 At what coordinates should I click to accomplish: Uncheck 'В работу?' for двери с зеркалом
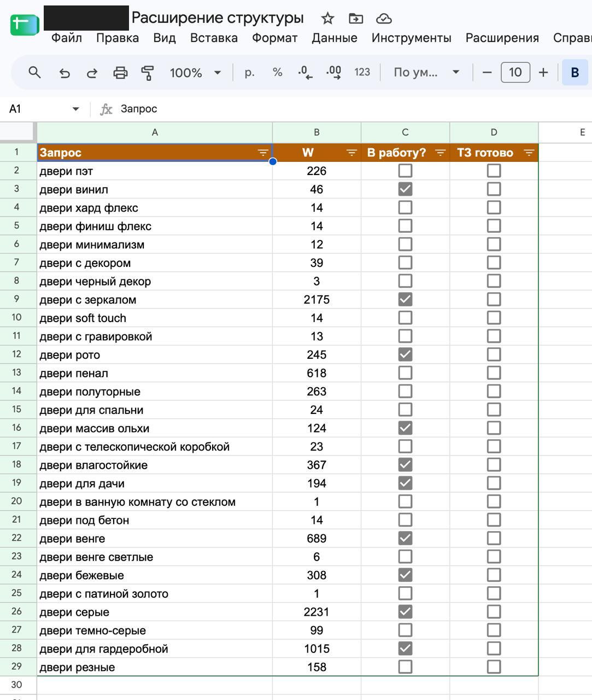(405, 299)
